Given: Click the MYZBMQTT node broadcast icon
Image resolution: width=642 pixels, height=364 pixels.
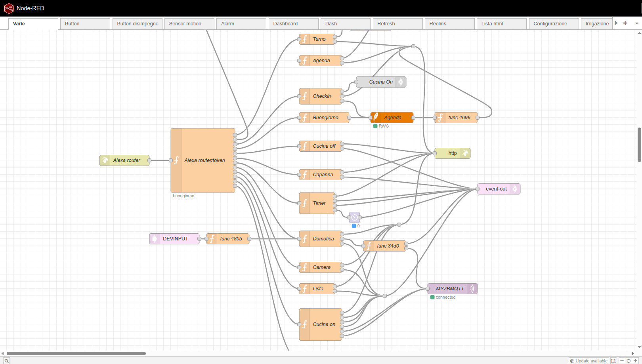Looking at the screenshot, I should 472,289.
